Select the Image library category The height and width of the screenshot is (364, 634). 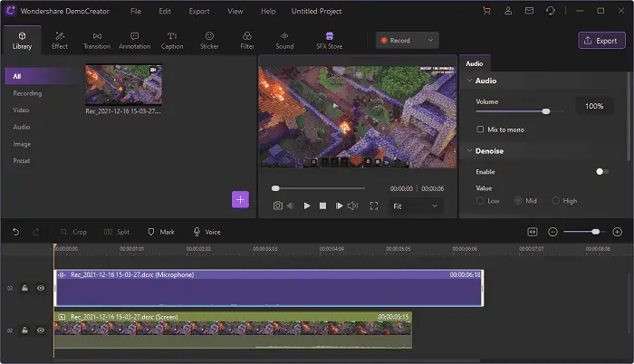(22, 144)
